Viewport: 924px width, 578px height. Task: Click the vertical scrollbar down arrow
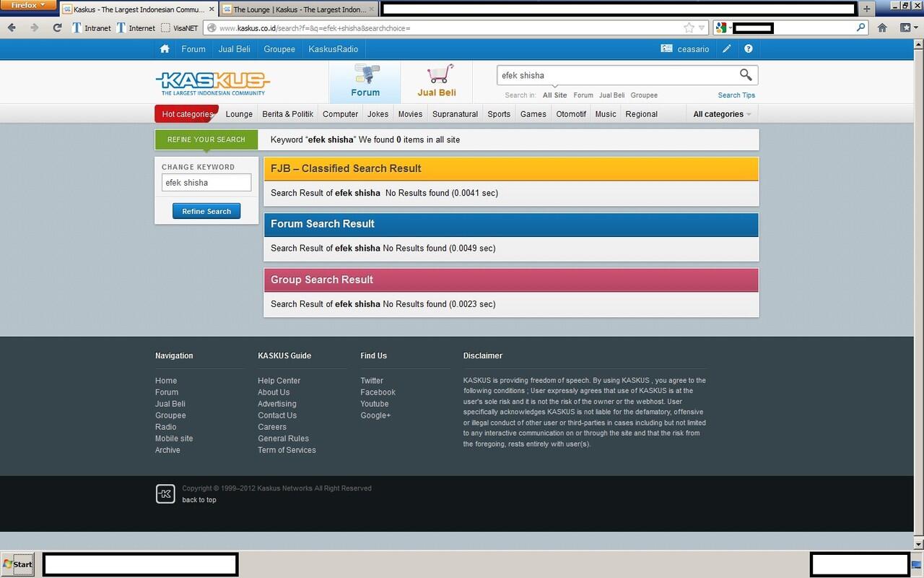(918, 544)
